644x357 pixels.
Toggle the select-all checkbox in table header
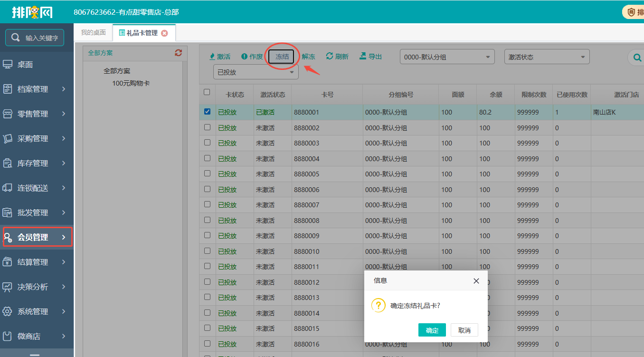[207, 92]
